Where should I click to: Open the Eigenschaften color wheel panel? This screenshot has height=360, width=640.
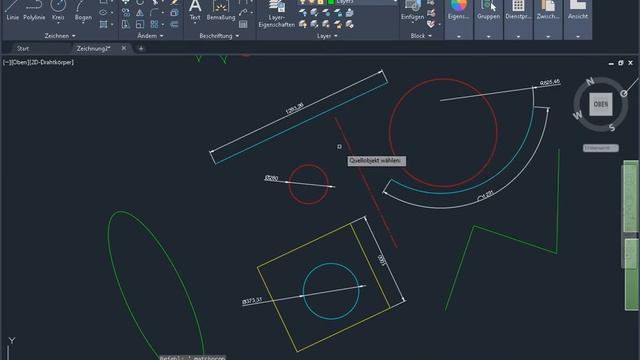[x=458, y=10]
